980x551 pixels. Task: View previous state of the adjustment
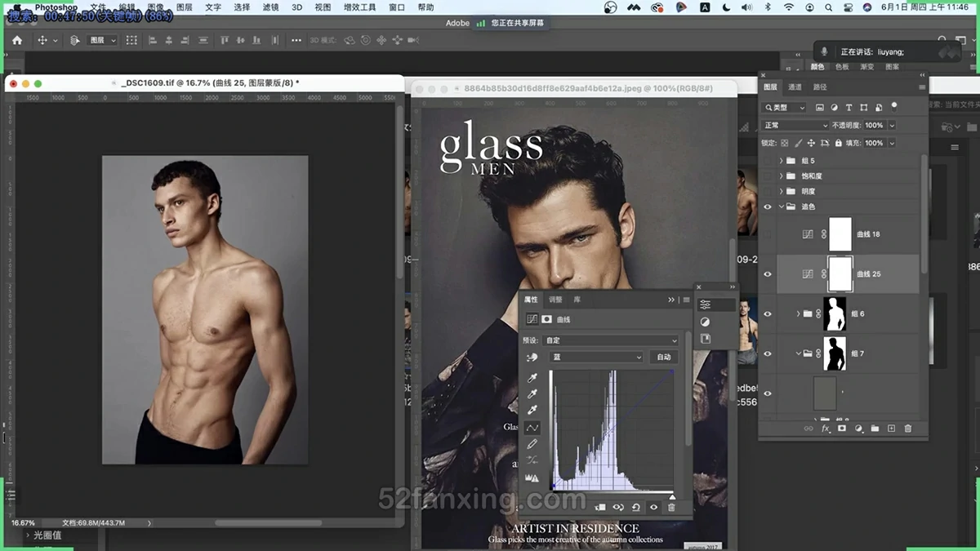point(618,507)
